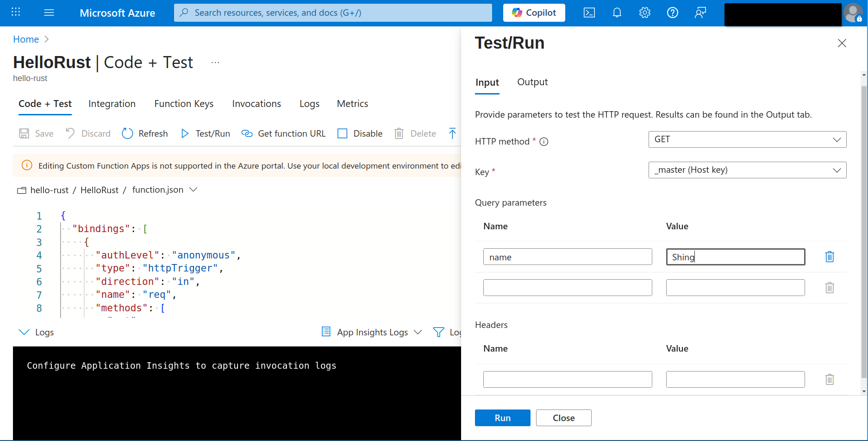The image size is (868, 441).
Task: Open the more options ellipsis beside HelloRust title
Action: tap(215, 63)
